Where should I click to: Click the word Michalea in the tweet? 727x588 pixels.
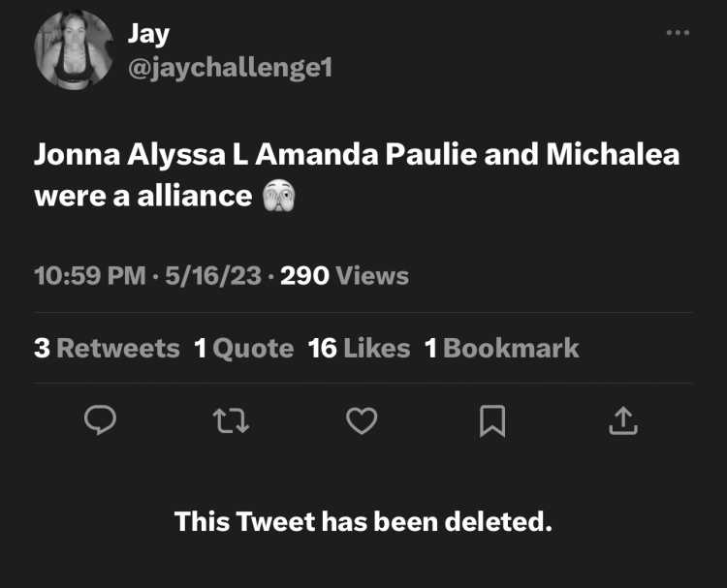tap(613, 154)
